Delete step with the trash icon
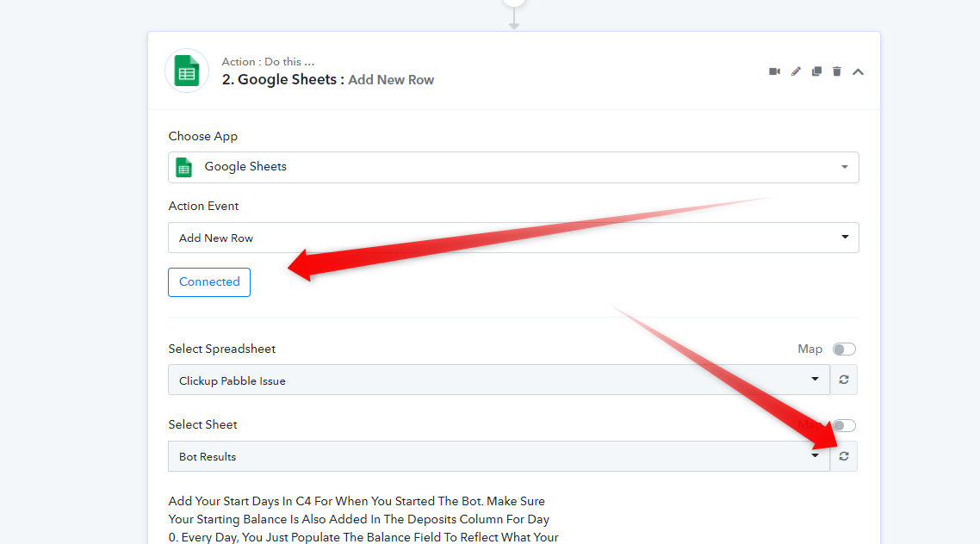This screenshot has width=980, height=544. point(837,71)
